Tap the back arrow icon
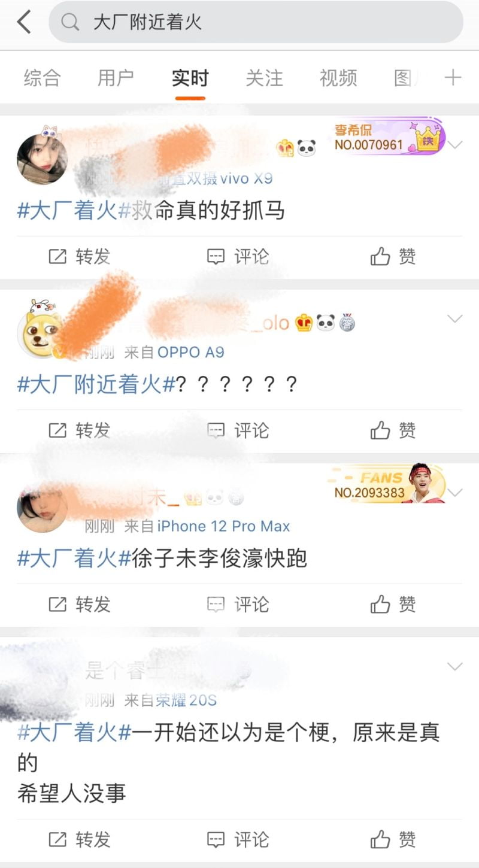The image size is (479, 868). [23, 22]
